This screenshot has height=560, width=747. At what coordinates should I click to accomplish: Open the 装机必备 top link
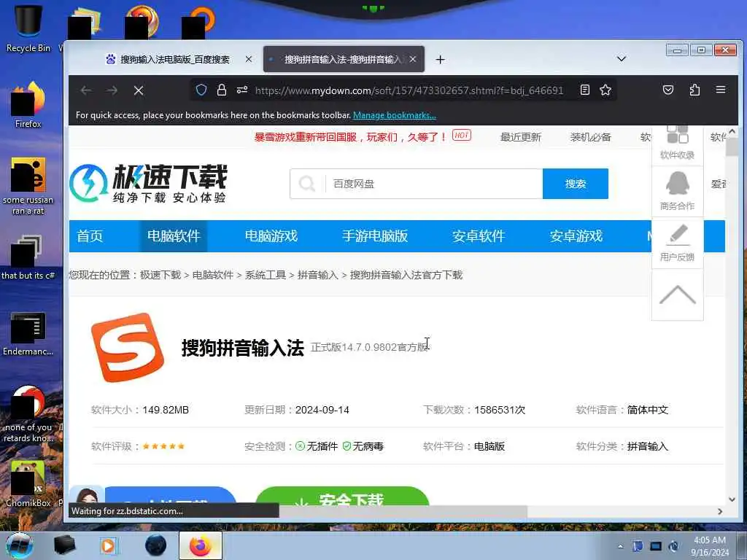click(x=591, y=137)
